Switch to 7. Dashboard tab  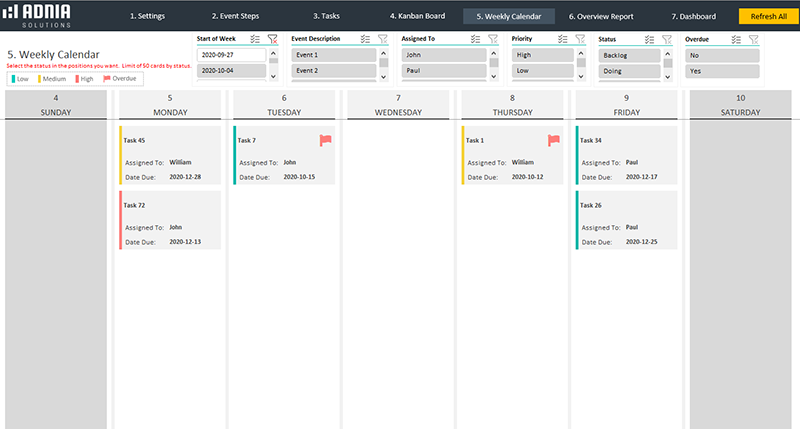click(693, 16)
